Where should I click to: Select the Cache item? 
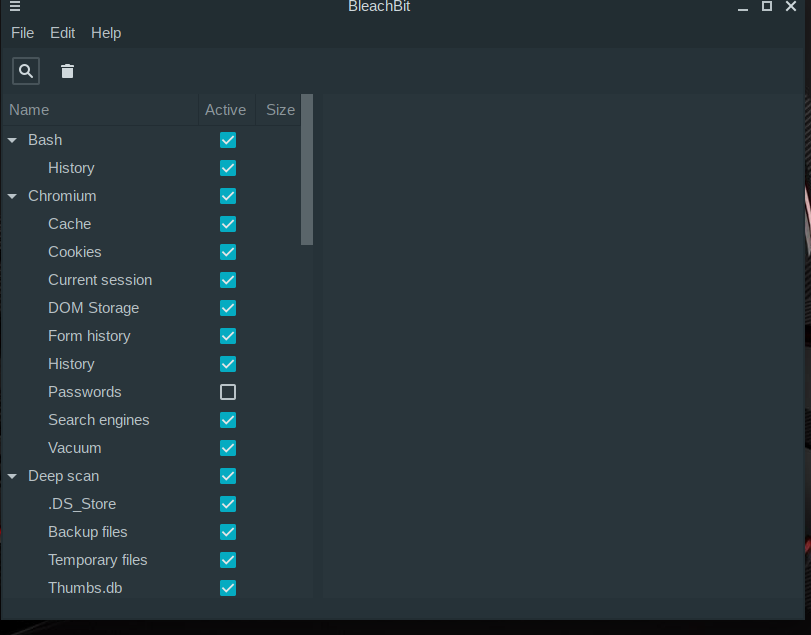click(69, 224)
